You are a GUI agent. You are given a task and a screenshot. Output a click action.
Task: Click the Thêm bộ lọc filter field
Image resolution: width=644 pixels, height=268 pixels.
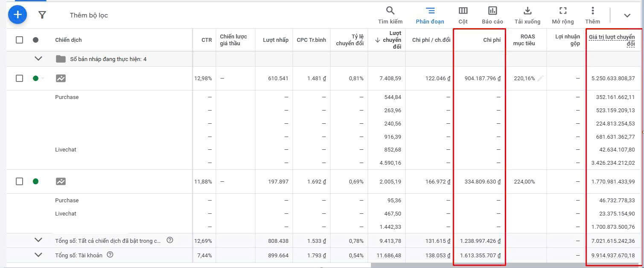(89, 15)
